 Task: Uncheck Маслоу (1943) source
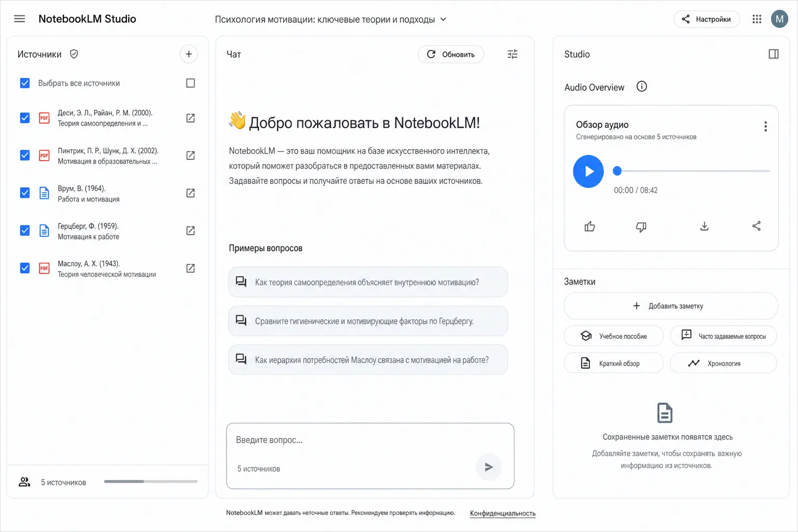(24, 268)
